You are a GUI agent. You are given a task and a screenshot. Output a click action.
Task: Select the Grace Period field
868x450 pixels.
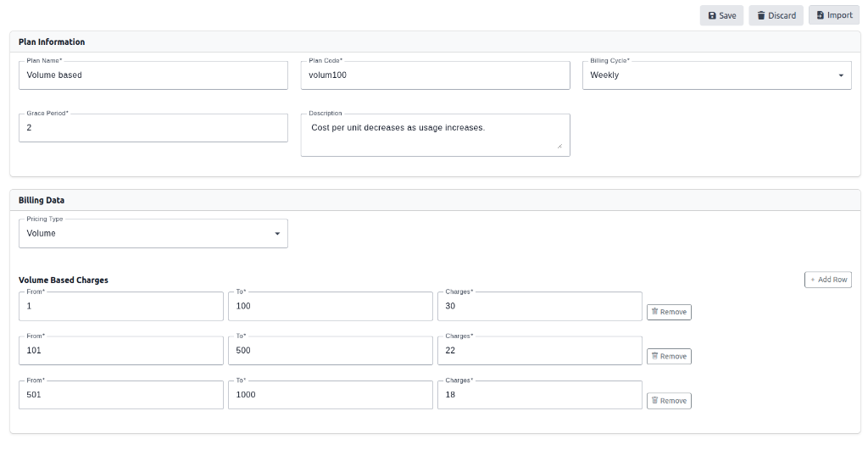(153, 128)
